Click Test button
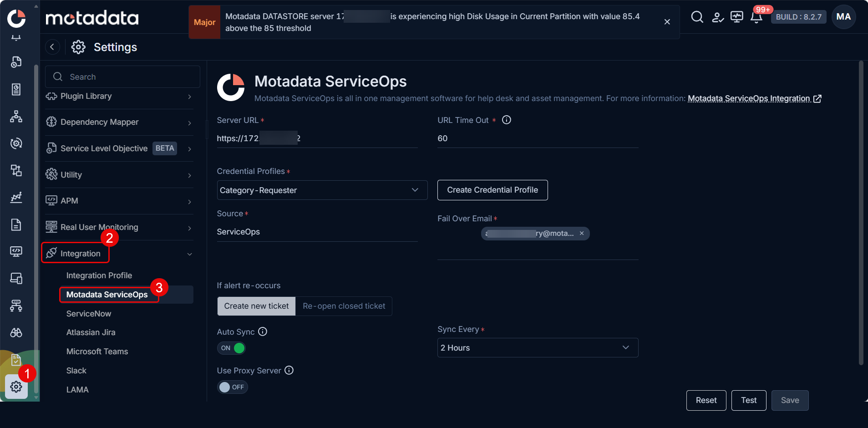The height and width of the screenshot is (428, 868). (749, 400)
